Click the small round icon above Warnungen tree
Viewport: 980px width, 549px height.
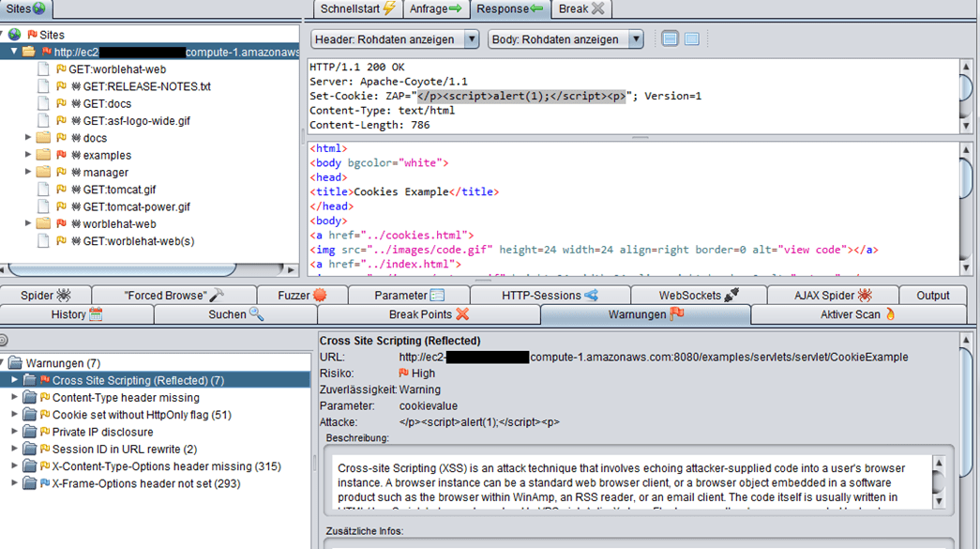pyautogui.click(x=4, y=340)
